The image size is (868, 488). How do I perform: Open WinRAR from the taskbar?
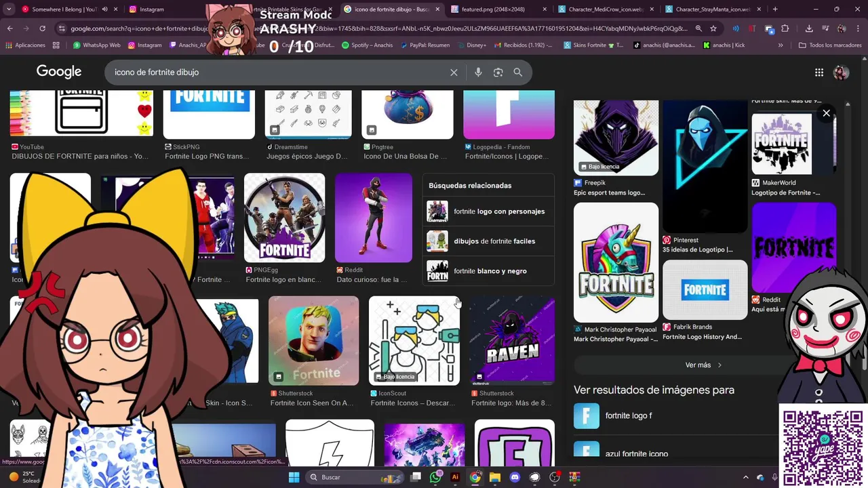pyautogui.click(x=574, y=477)
